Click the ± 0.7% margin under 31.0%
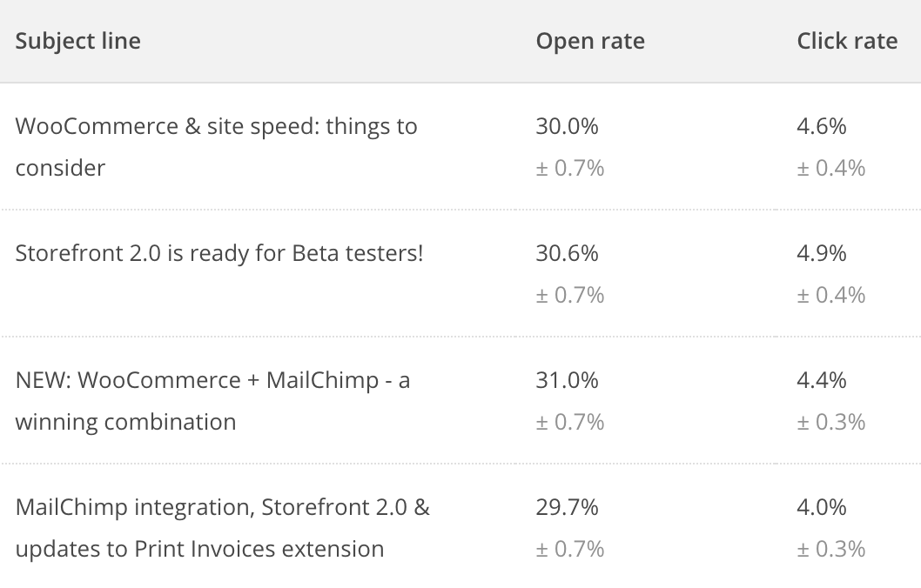 point(570,422)
